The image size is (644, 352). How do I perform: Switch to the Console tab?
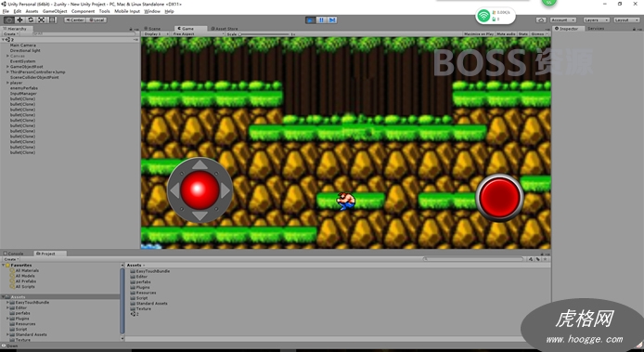click(14, 254)
